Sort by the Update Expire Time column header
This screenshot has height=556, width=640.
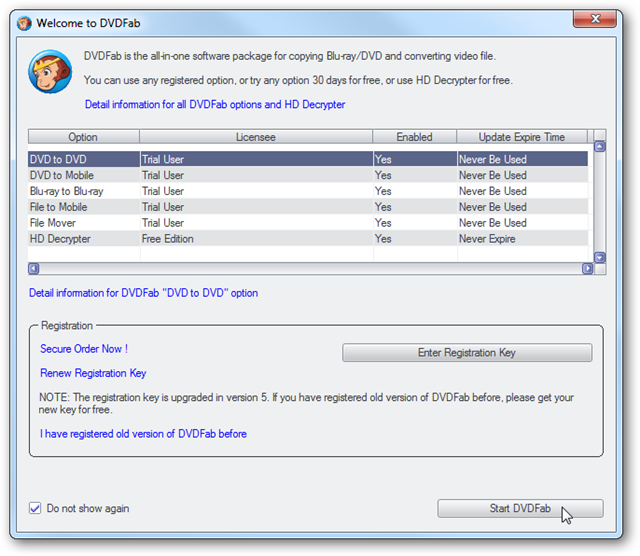pos(522,137)
